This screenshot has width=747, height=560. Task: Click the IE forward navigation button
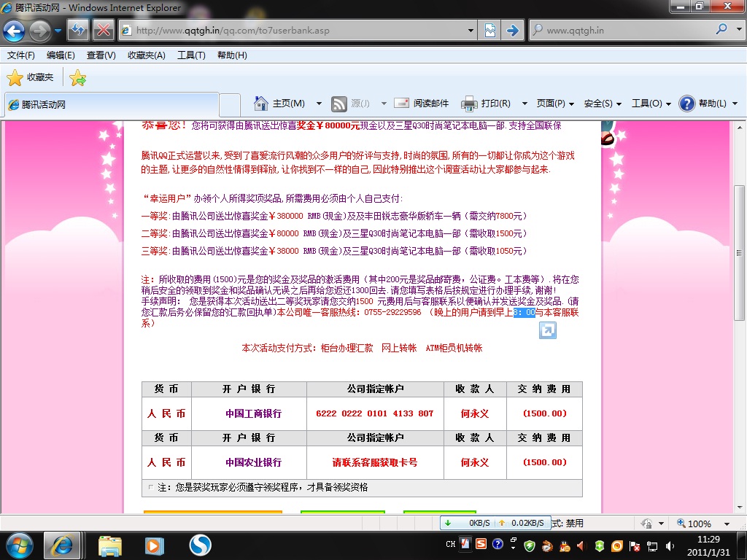pyautogui.click(x=39, y=31)
